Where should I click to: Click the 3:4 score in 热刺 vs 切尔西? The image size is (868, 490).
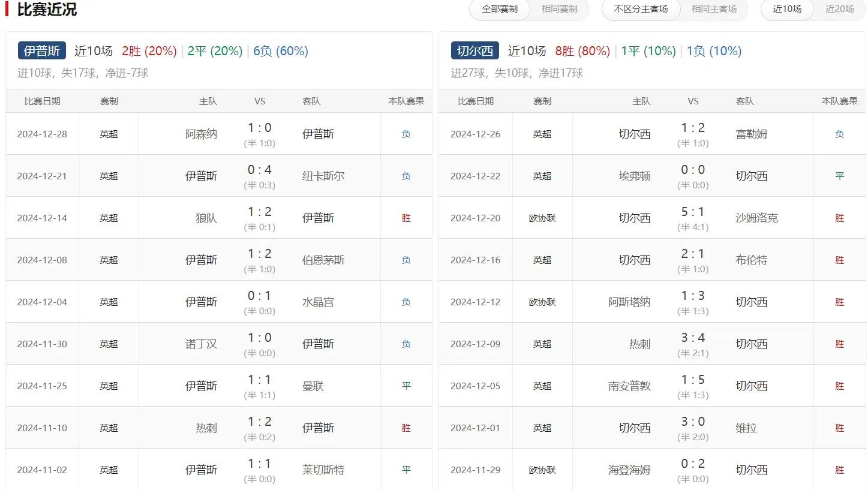pos(693,338)
